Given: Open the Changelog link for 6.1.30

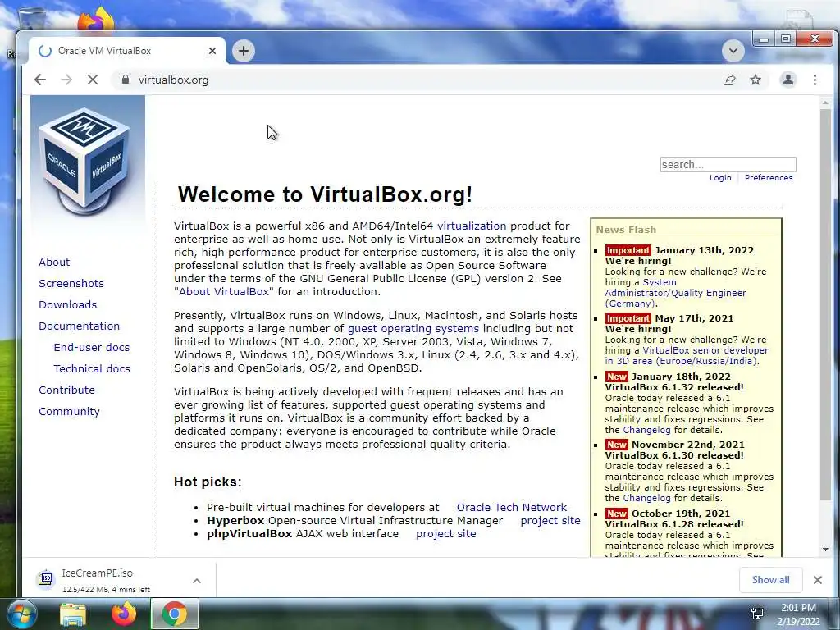Looking at the screenshot, I should click(646, 498).
